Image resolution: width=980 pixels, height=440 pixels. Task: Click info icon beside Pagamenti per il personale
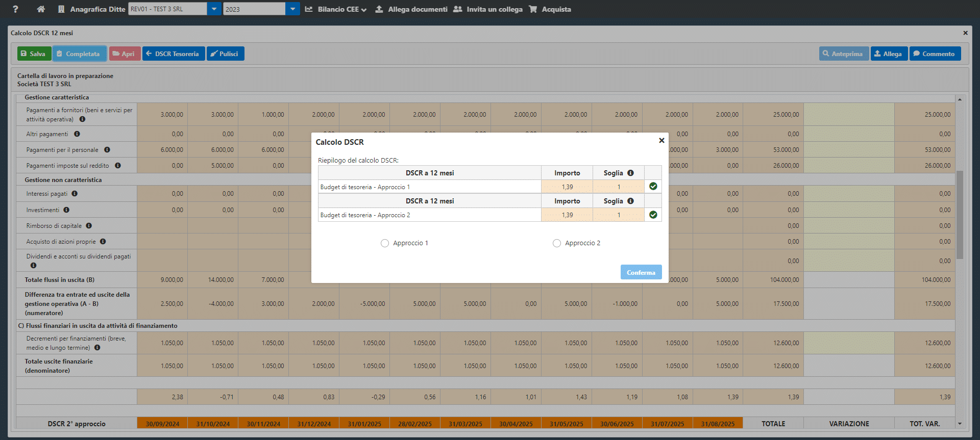[107, 150]
